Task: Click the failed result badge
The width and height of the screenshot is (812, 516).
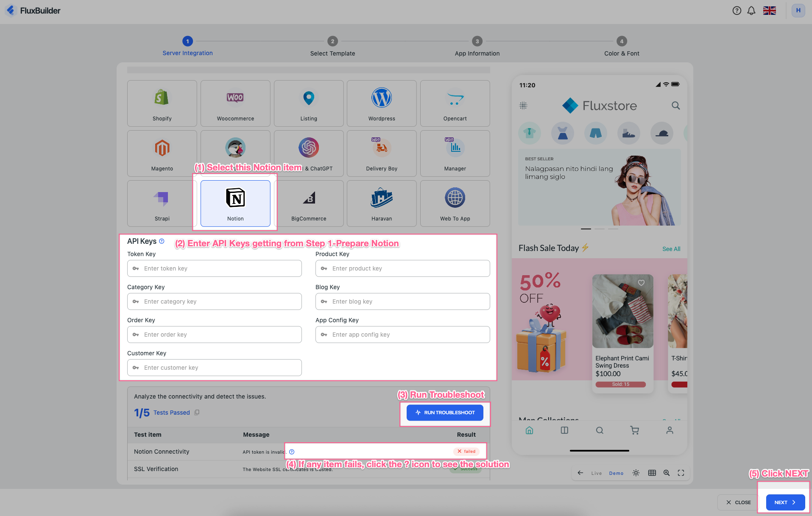Action: (466, 452)
